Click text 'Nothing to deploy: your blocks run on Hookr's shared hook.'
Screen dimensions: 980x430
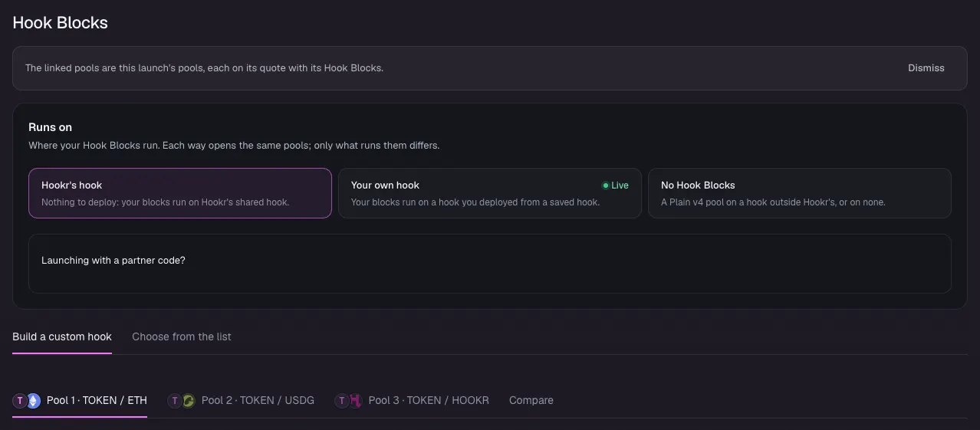(165, 202)
